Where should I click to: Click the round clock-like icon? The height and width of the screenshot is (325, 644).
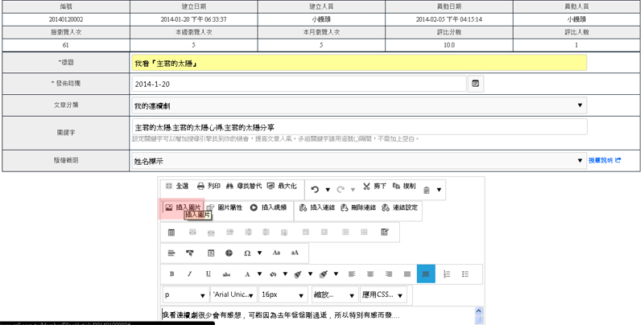pyautogui.click(x=229, y=253)
